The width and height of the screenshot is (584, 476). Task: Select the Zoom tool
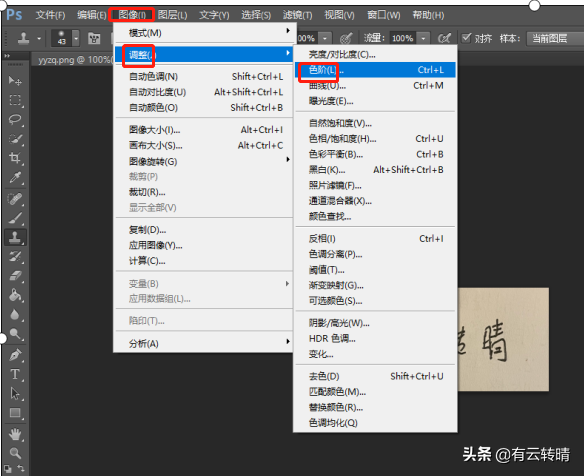point(15,453)
